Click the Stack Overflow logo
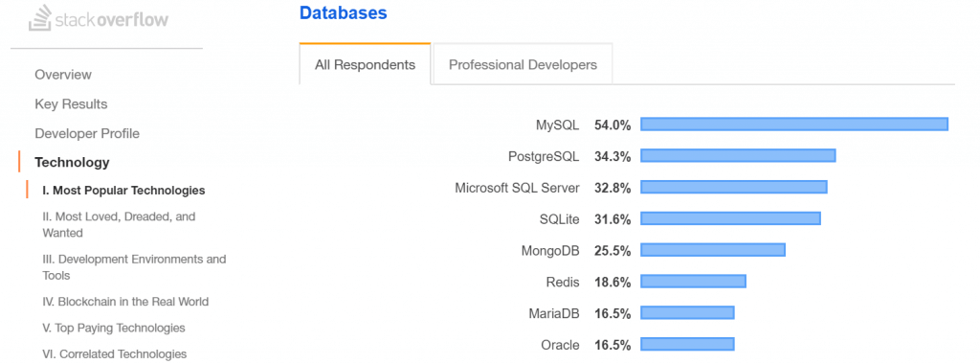This screenshot has height=364, width=980. coord(99,19)
